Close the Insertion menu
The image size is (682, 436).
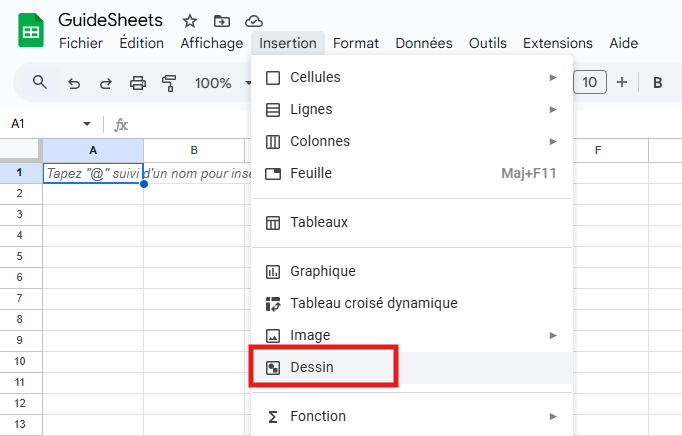point(288,43)
